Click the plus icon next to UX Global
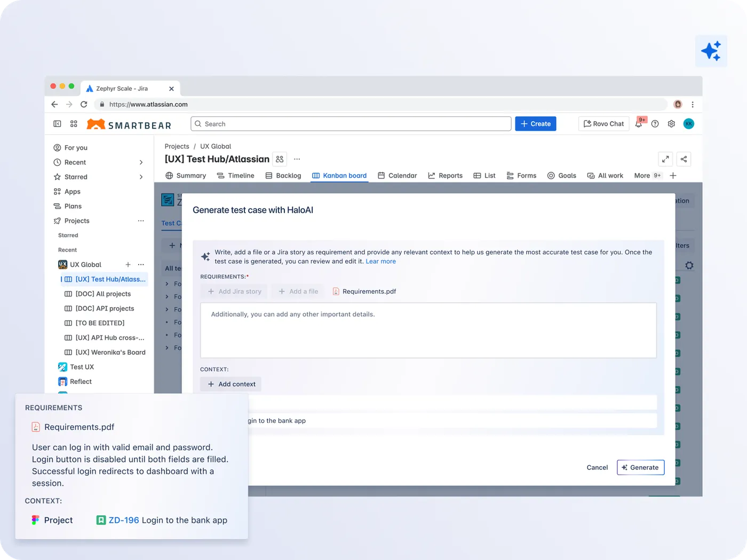 pos(128,265)
